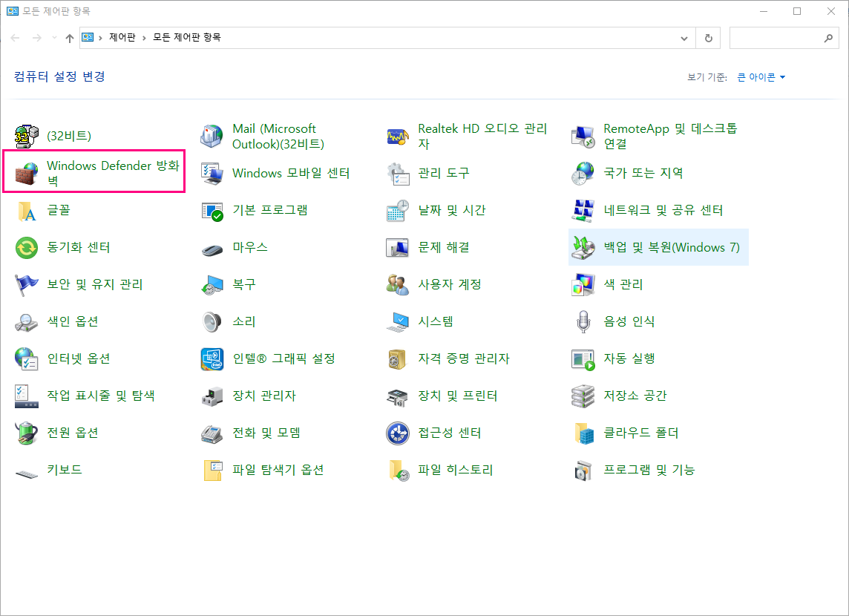Open the recent locations arrow
The width and height of the screenshot is (849, 616).
point(54,38)
